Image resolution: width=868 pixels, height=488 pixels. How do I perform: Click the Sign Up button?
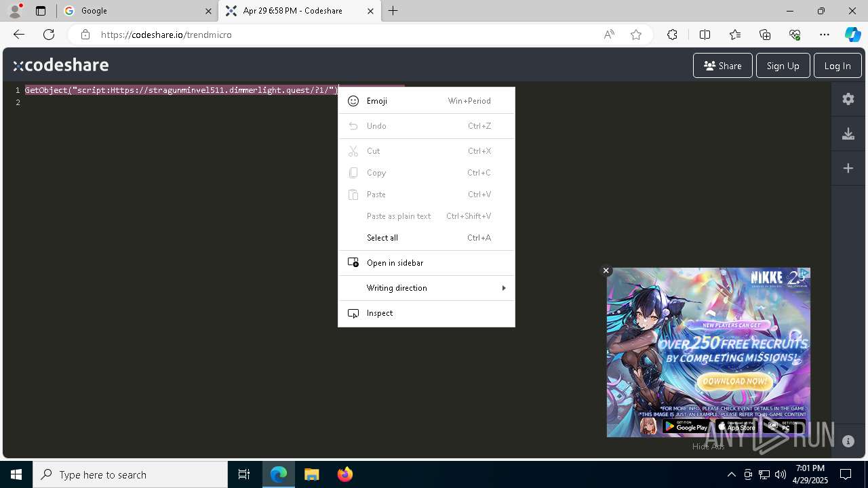point(783,66)
